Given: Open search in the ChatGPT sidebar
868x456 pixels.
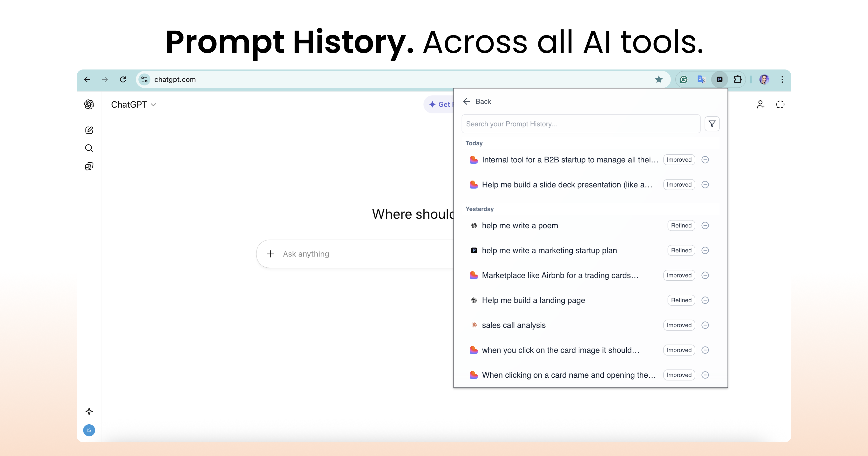Looking at the screenshot, I should 89,148.
